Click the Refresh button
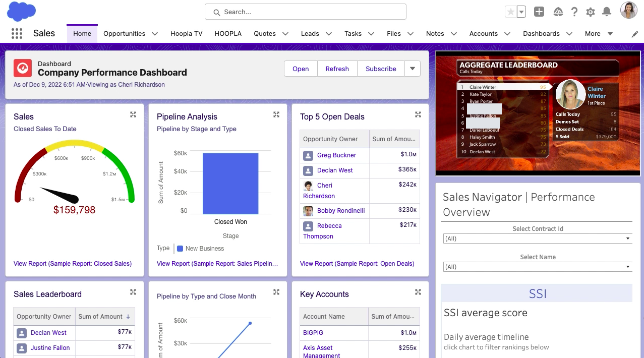Viewport: 644px width, 358px height. coord(337,69)
